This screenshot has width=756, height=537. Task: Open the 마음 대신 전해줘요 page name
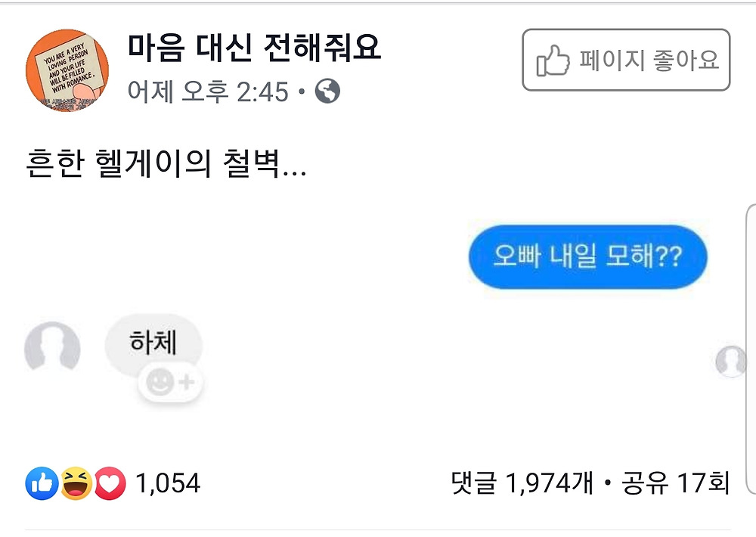254,49
